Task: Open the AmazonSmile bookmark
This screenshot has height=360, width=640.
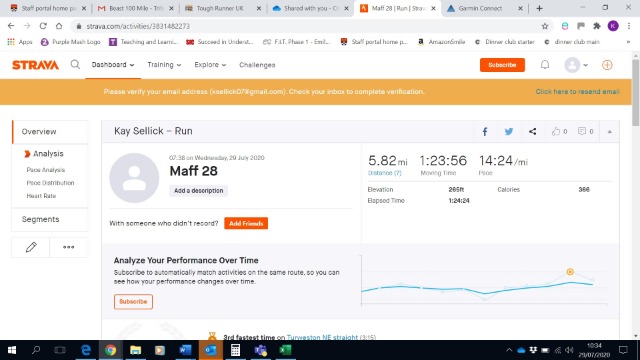Action: 442,42
